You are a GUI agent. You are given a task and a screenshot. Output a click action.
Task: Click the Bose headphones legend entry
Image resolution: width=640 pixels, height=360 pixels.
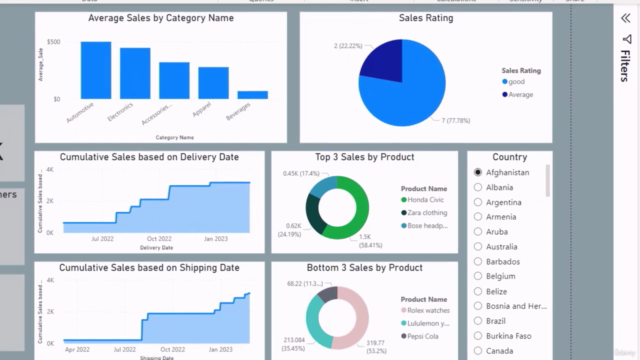click(x=424, y=225)
